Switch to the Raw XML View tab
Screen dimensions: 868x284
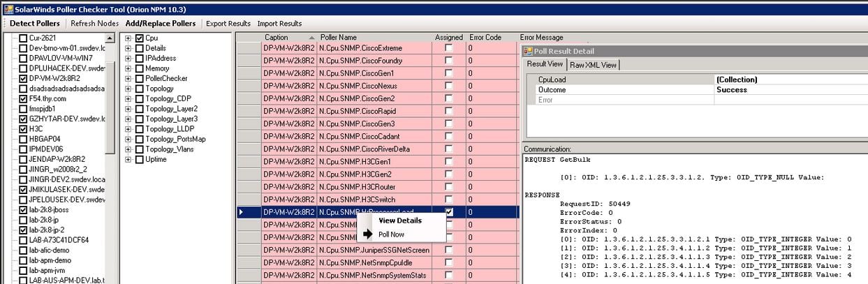point(594,65)
